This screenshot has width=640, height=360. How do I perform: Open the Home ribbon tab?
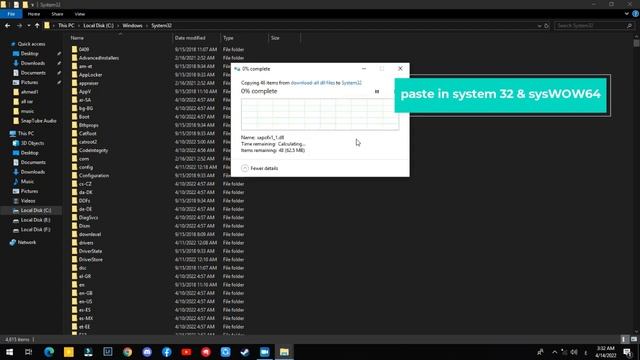(34, 14)
